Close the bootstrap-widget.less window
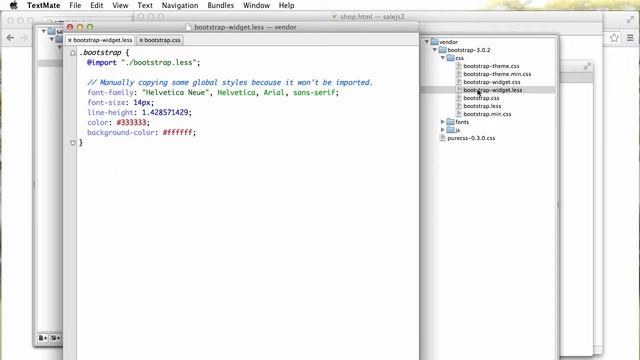Viewport: 640px width, 360px height. (x=70, y=27)
